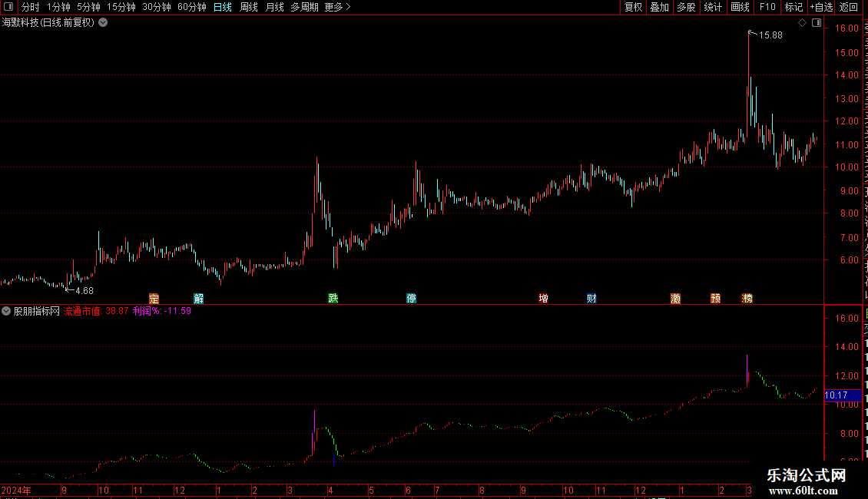The image size is (868, 499).
Task: Toggle the right side panel icon
Action: (x=817, y=23)
